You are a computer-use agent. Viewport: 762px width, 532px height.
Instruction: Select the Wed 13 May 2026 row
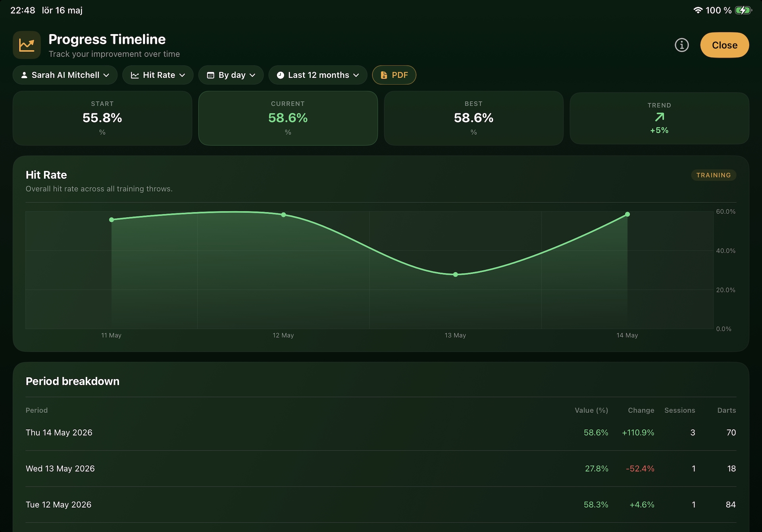tap(381, 469)
